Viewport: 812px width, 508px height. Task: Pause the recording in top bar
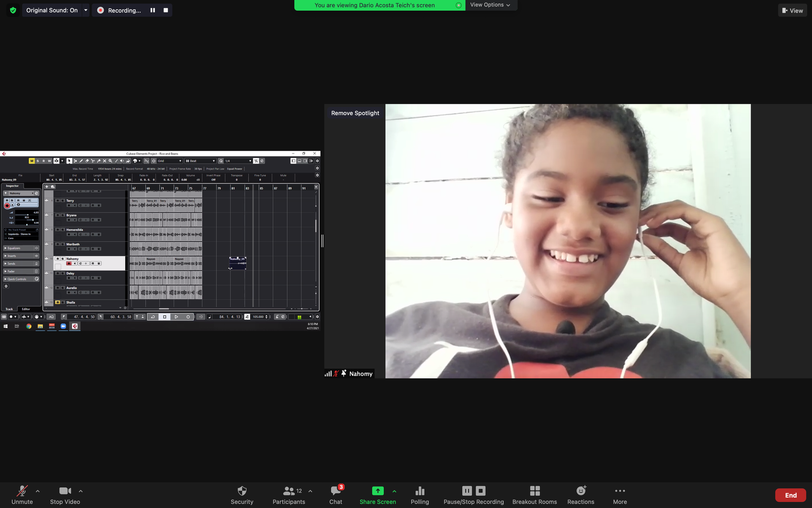153,10
